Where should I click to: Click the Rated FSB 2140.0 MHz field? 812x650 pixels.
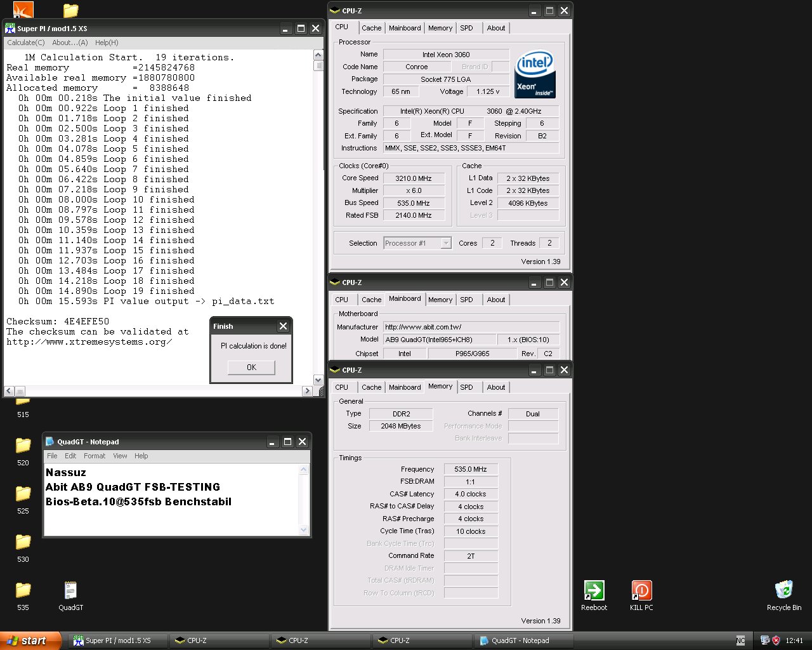pos(414,215)
